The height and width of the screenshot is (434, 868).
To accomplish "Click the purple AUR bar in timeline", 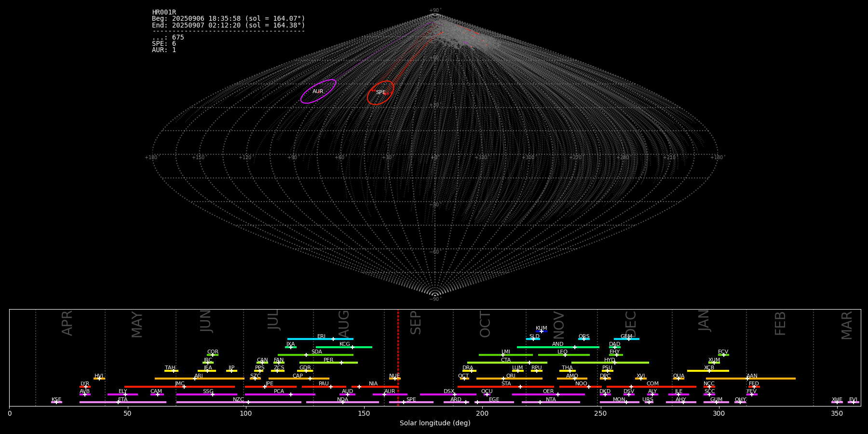I will click(390, 394).
